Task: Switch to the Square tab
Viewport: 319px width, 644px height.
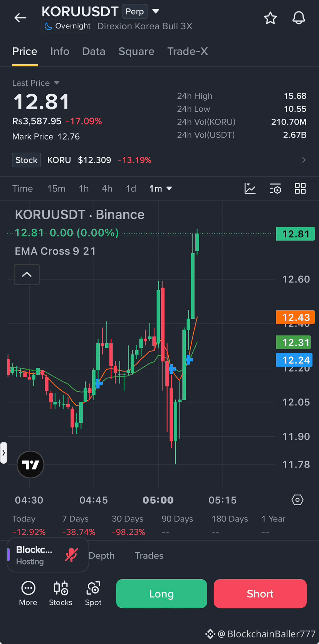Action: (x=136, y=51)
